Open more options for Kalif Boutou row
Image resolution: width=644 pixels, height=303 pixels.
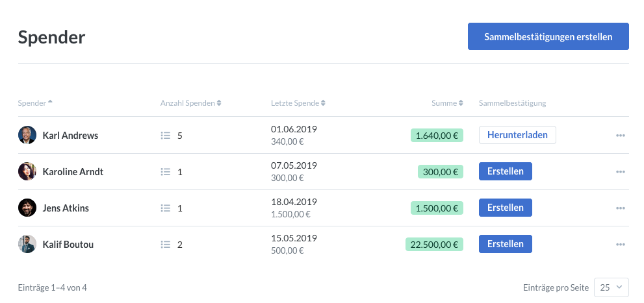pos(620,245)
